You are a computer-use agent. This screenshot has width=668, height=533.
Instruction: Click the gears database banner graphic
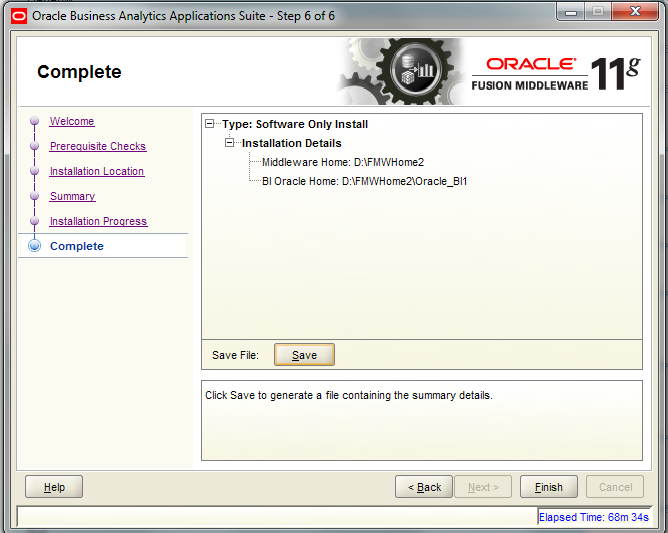coord(400,72)
